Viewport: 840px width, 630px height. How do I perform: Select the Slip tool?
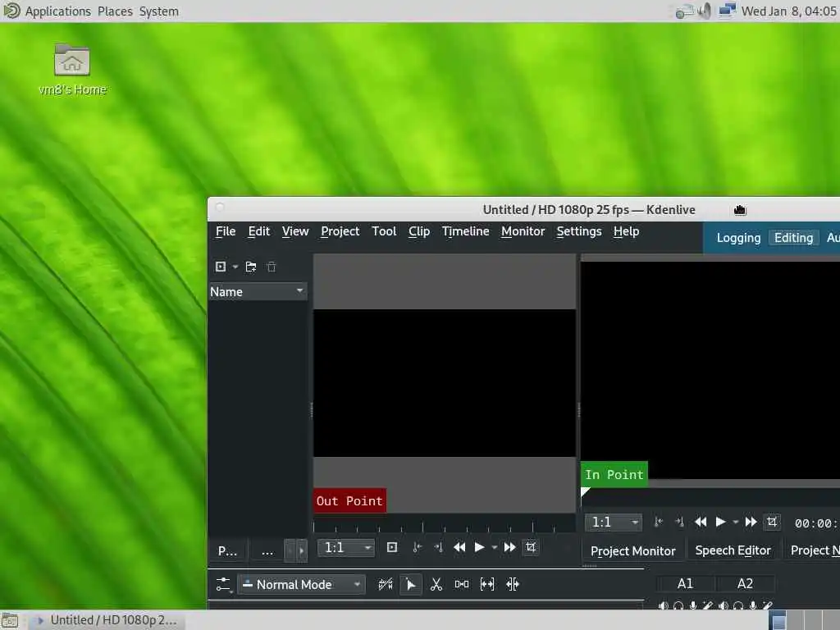487,584
